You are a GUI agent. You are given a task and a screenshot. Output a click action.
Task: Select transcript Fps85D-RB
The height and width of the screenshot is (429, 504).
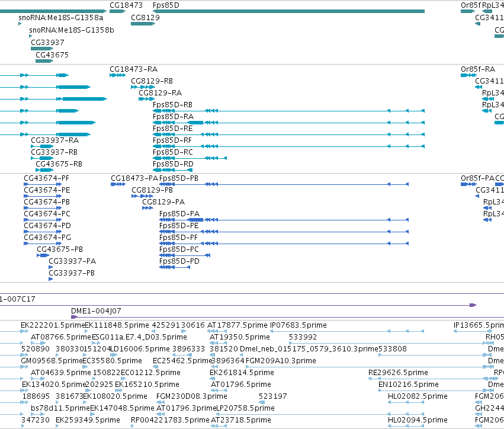(x=288, y=111)
